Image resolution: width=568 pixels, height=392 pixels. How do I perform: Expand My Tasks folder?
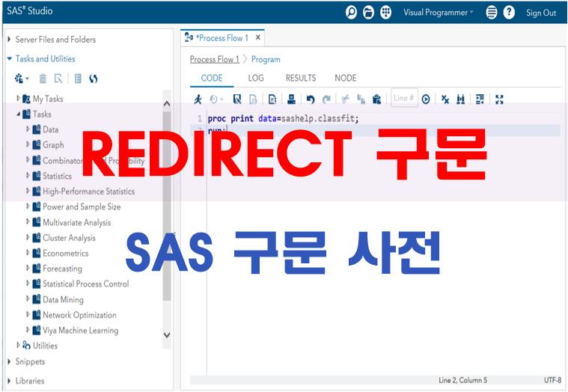point(18,98)
